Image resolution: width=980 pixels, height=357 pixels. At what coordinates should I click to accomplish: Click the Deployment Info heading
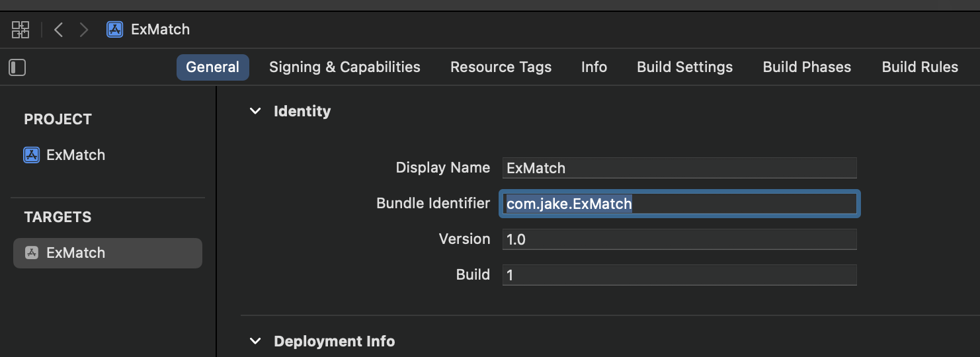click(335, 341)
